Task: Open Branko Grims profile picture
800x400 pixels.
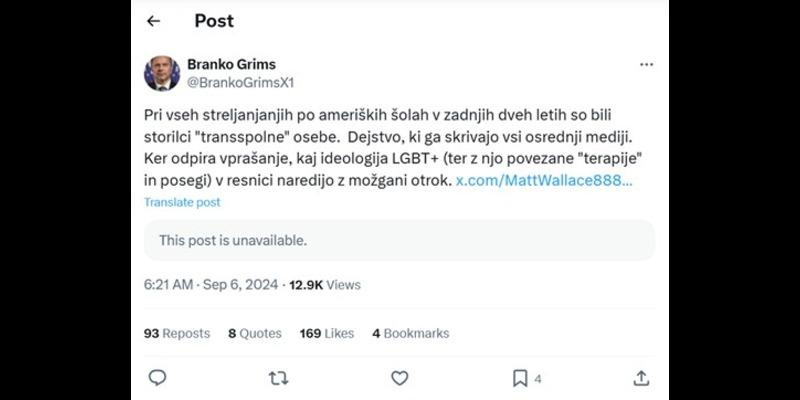Action: tap(161, 73)
